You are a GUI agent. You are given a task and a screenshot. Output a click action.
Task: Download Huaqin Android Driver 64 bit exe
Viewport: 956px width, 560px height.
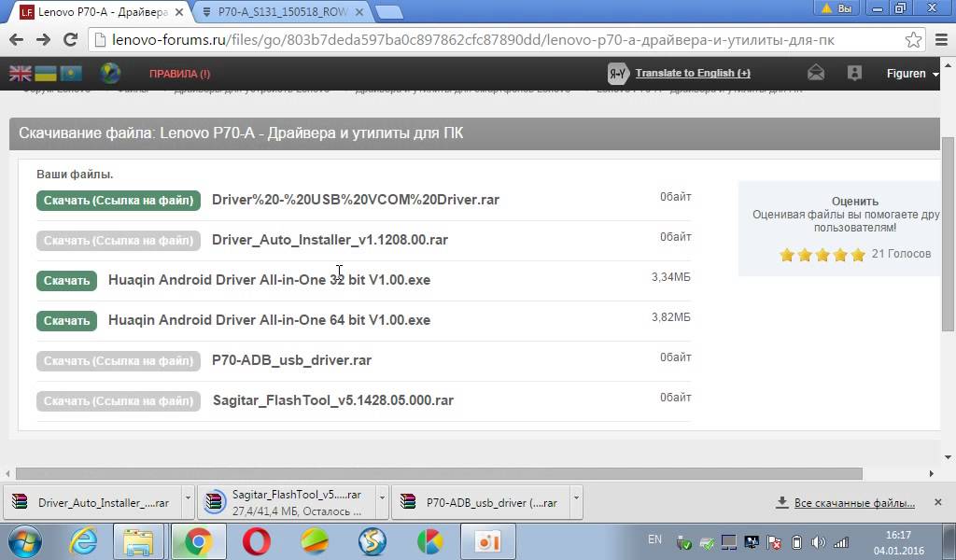point(66,320)
